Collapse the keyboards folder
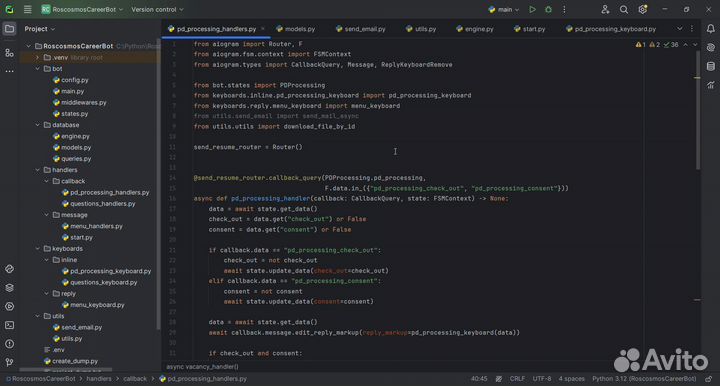720x386 pixels. tap(38, 249)
